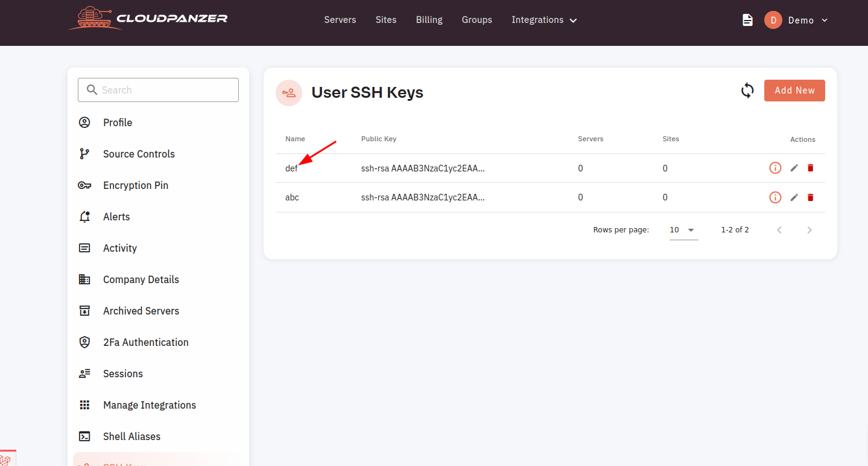The height and width of the screenshot is (466, 868).
Task: Open the Demo account dropdown arrow
Action: [825, 21]
